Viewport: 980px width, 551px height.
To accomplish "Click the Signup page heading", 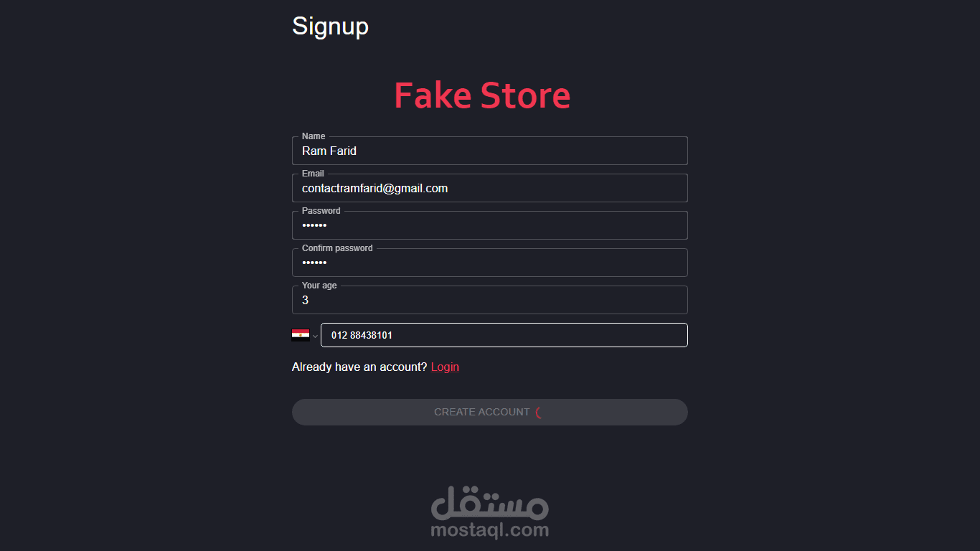I will pos(330,26).
